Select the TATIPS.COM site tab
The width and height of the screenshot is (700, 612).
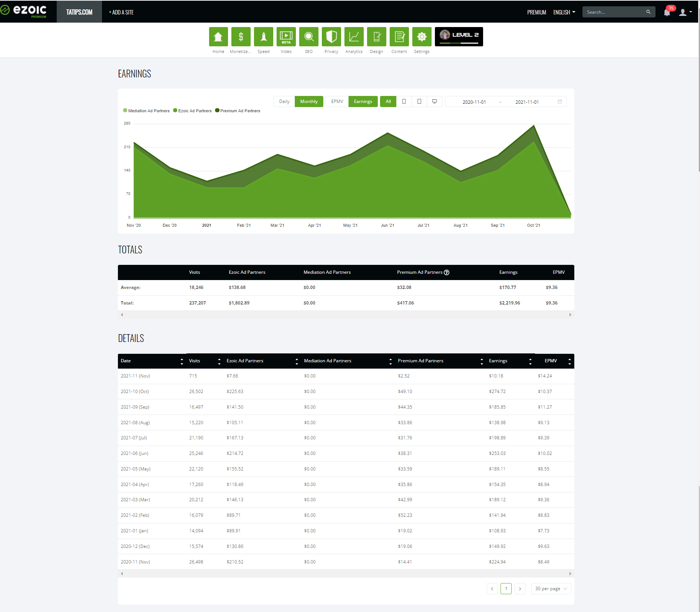[x=79, y=12]
